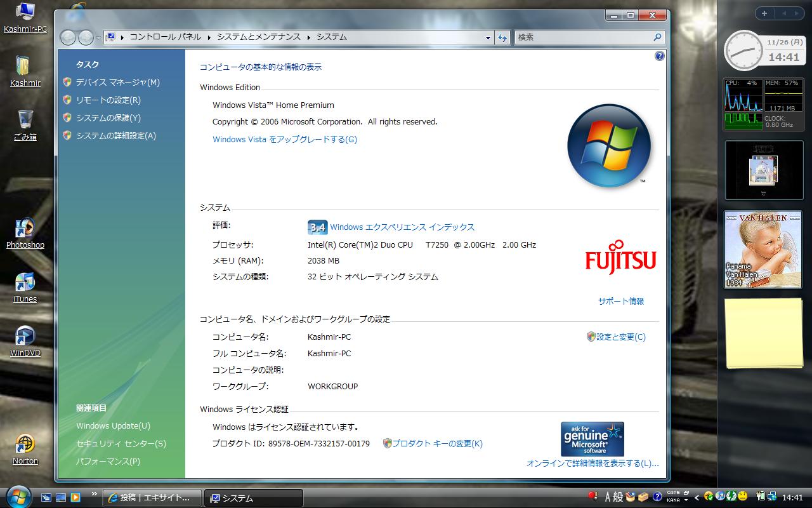The width and height of the screenshot is (812, 508).
Task: Click プロダクト キーの変更(K) link
Action: 437,444
